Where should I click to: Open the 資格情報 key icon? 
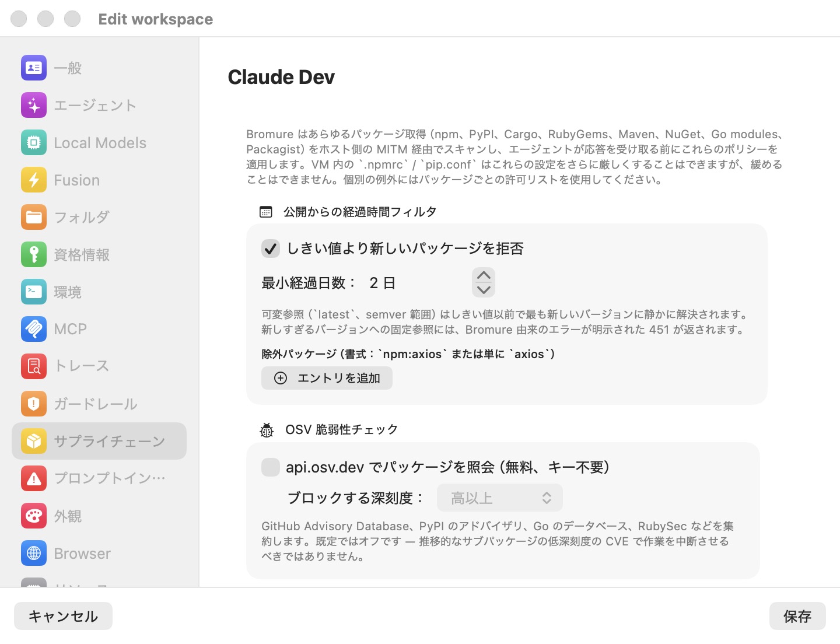point(34,254)
